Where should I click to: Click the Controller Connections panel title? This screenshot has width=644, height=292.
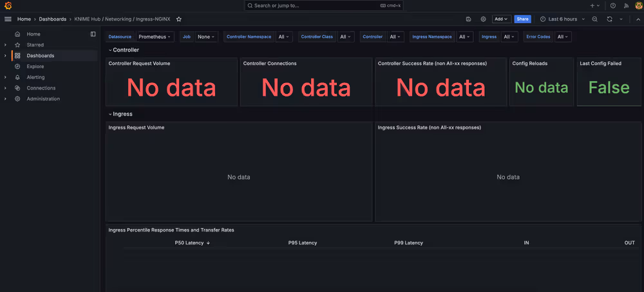(270, 64)
